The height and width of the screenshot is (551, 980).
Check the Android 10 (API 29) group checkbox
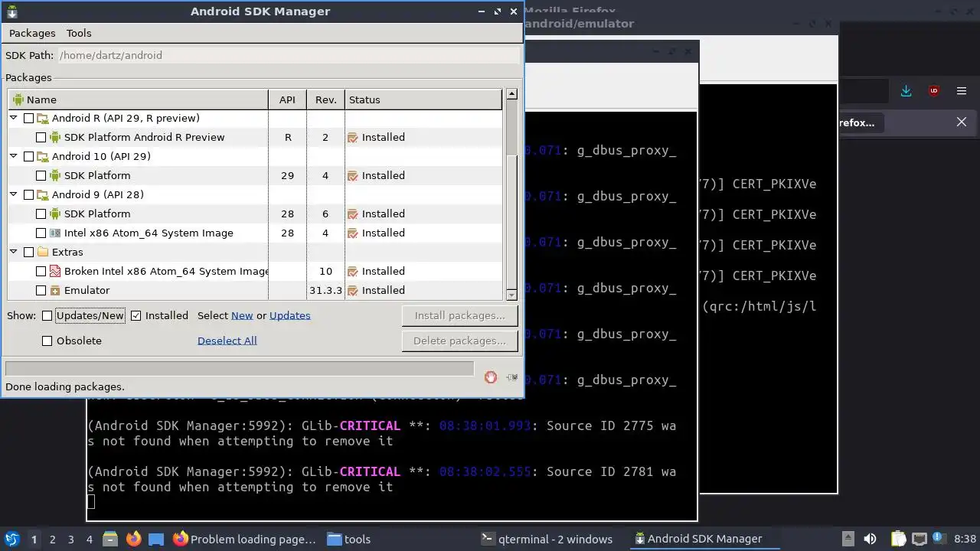tap(29, 157)
